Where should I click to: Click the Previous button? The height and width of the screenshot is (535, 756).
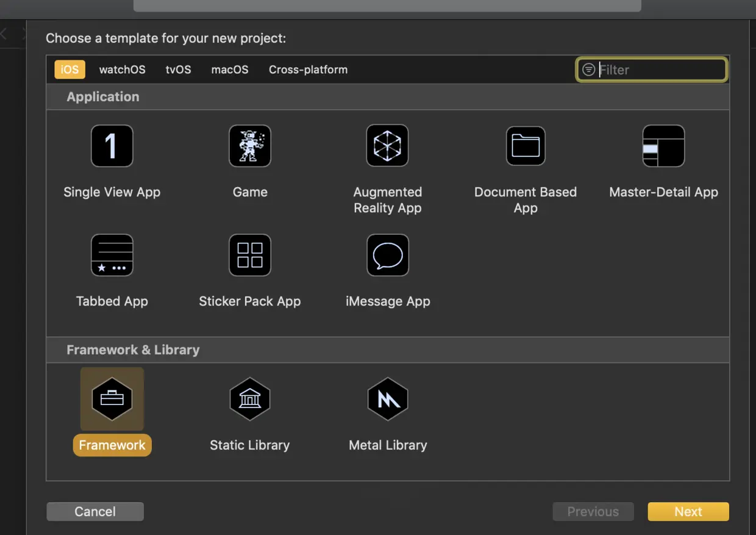[x=593, y=512]
